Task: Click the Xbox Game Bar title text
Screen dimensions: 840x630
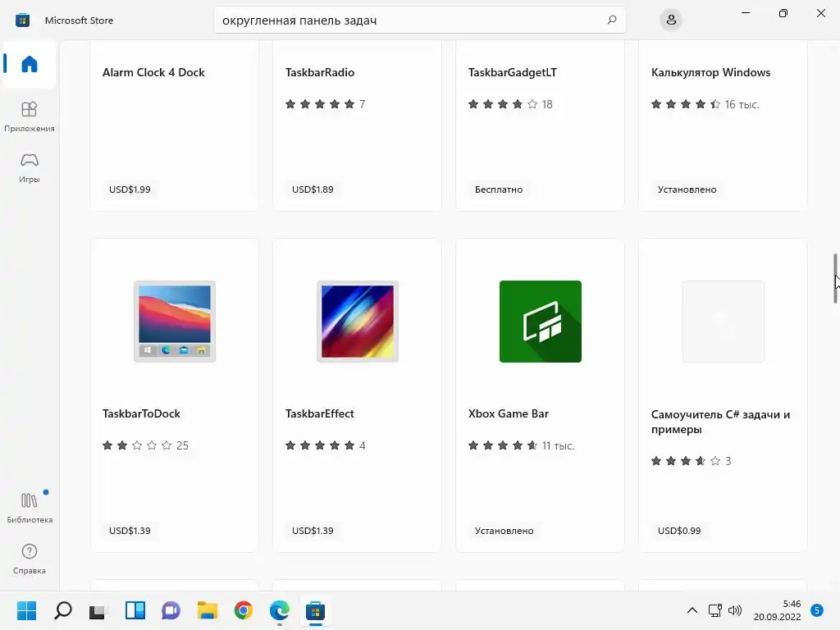Action: 509,413
